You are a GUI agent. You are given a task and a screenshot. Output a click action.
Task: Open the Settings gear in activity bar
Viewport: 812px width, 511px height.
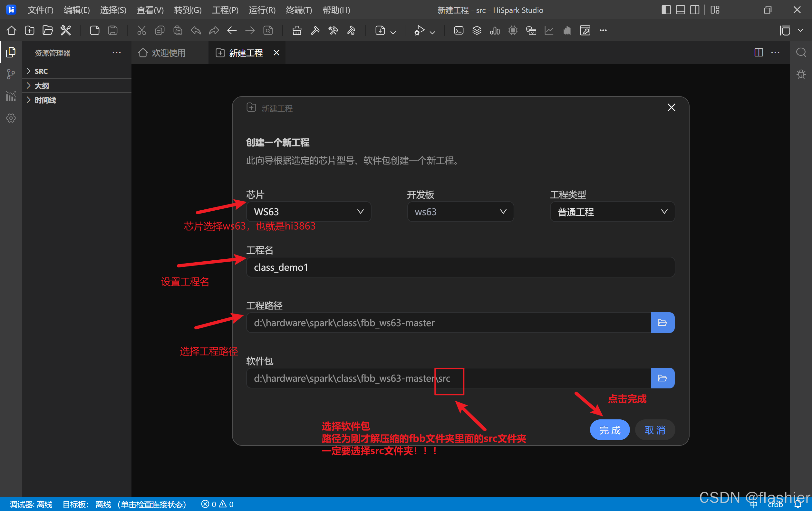11,118
